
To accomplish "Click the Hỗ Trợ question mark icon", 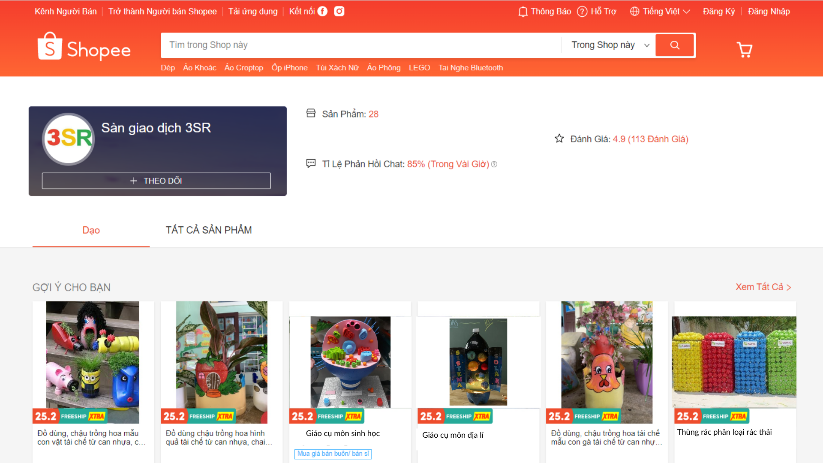I will pyautogui.click(x=582, y=12).
